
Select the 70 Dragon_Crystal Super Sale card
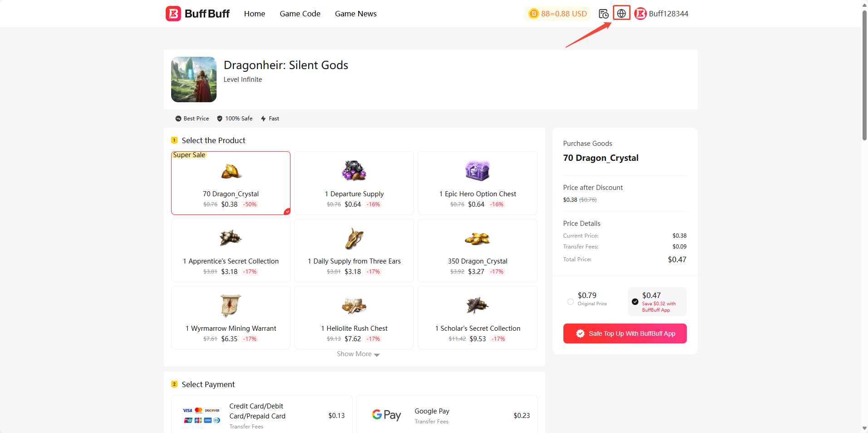(231, 183)
